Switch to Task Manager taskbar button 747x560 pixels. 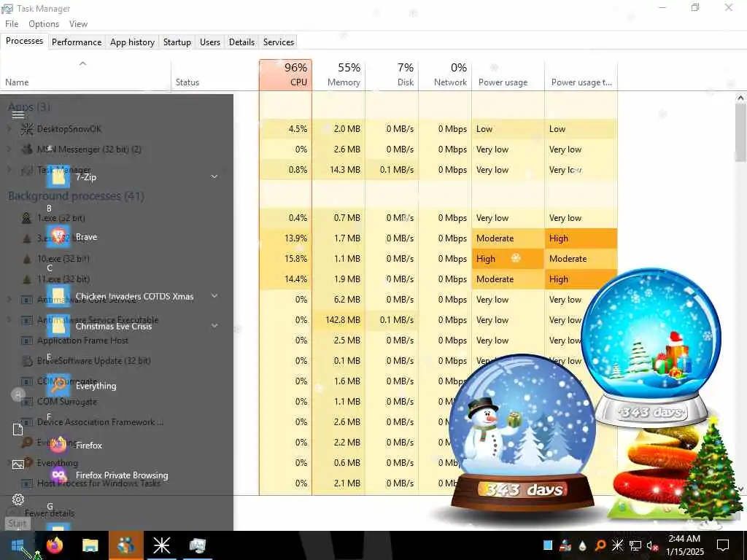coord(197,545)
